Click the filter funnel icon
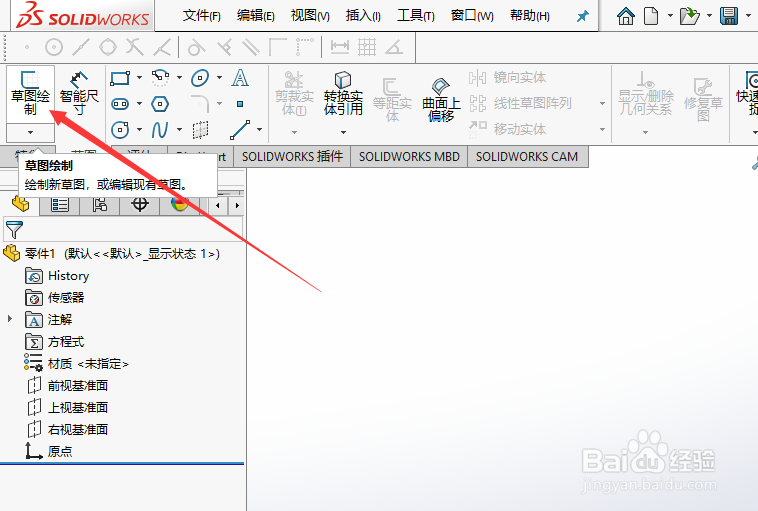758x511 pixels. click(x=14, y=230)
